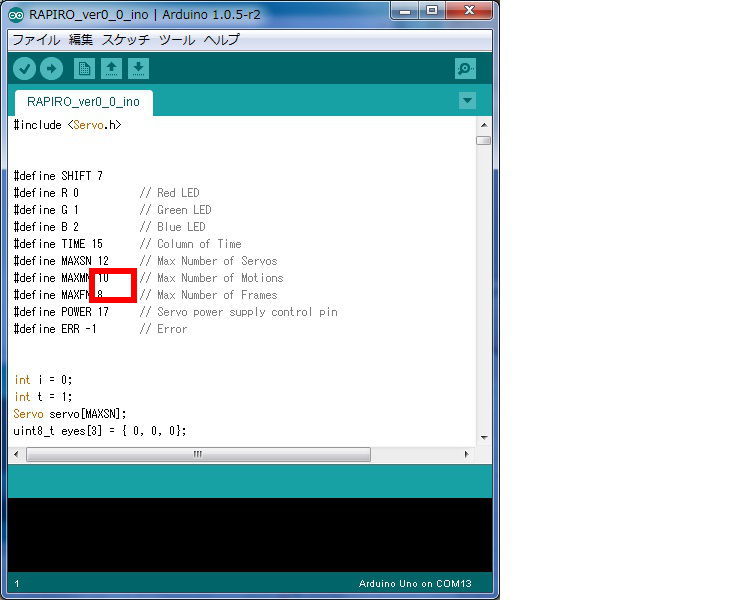Click the Upload arrow button
The image size is (740, 600).
(x=51, y=69)
